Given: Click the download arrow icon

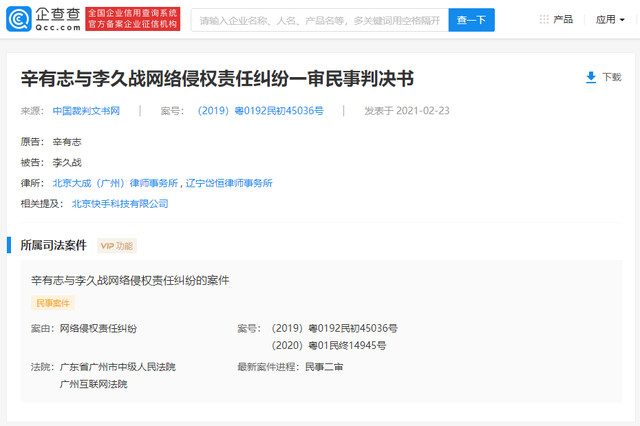Looking at the screenshot, I should point(591,77).
